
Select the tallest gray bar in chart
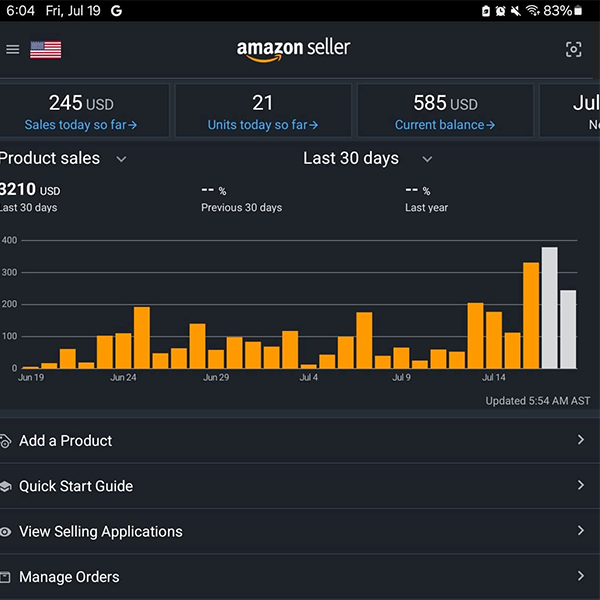(x=549, y=308)
